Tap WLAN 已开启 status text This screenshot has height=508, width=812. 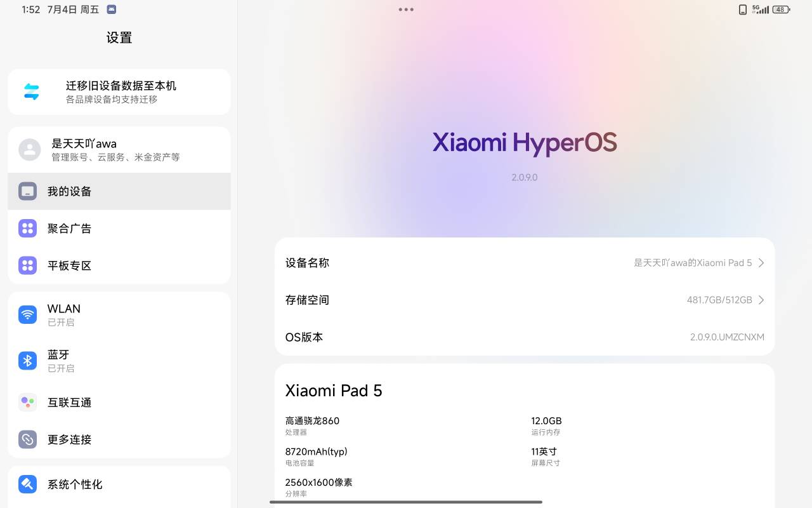click(61, 323)
